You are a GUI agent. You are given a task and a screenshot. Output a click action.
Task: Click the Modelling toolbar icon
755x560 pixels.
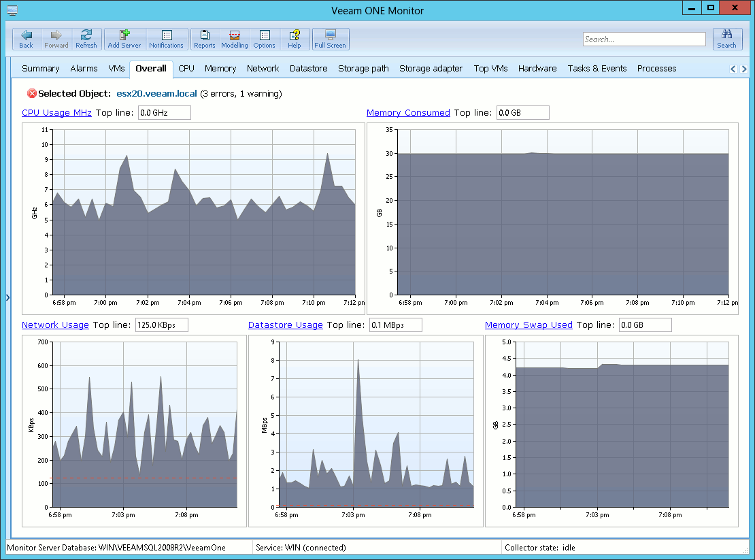click(x=235, y=39)
